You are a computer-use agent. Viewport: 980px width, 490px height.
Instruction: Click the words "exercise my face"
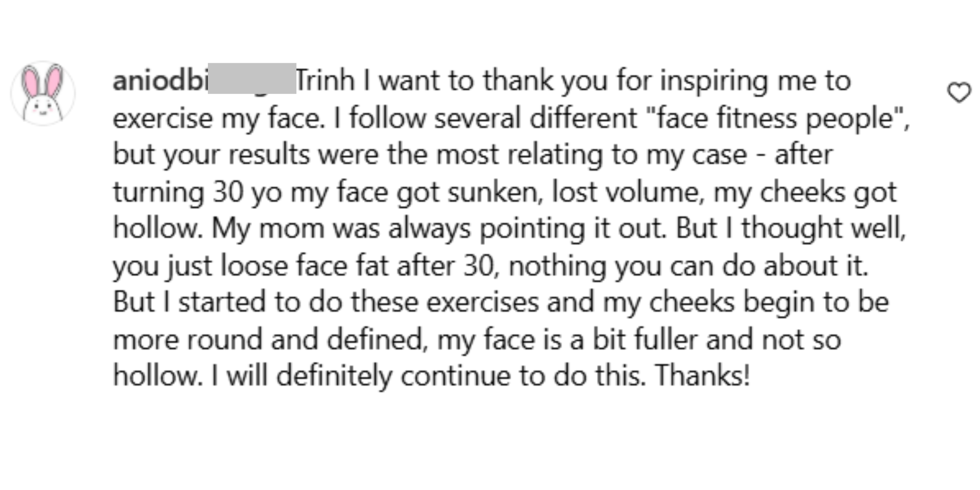coord(219,118)
